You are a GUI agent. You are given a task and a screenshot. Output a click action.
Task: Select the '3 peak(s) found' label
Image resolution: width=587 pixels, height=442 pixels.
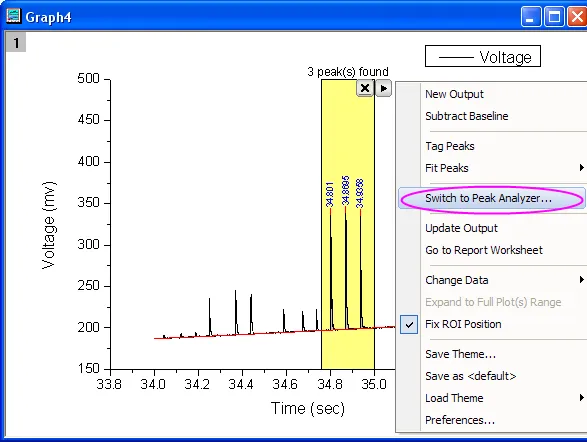click(x=348, y=71)
